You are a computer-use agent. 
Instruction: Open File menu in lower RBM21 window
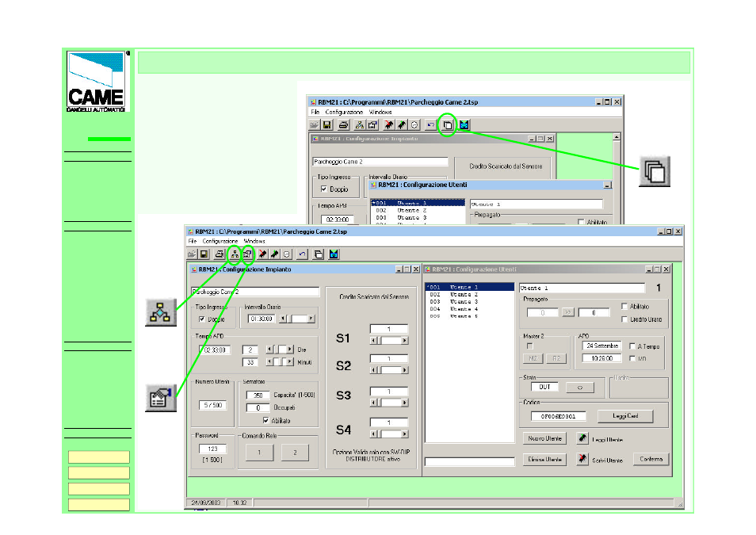193,241
